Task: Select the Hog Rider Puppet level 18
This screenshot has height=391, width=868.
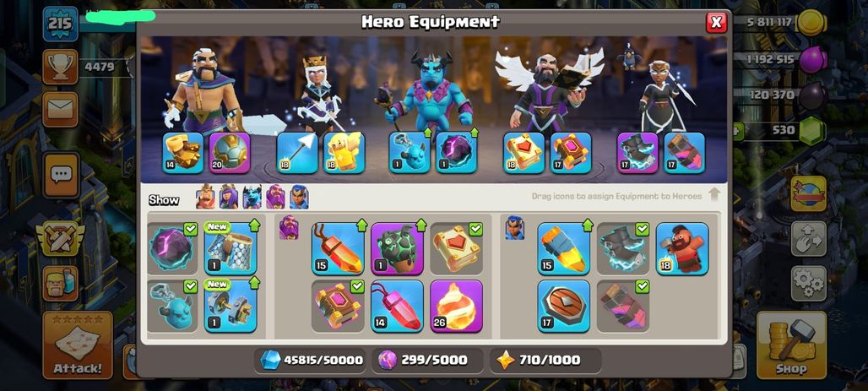Action: pyautogui.click(x=682, y=248)
